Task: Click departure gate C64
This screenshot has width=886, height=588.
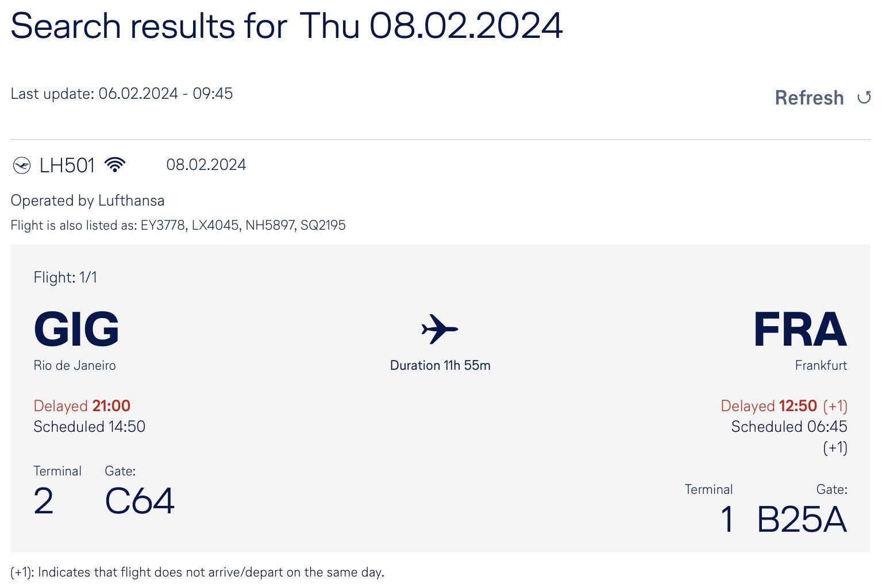Action: tap(140, 501)
